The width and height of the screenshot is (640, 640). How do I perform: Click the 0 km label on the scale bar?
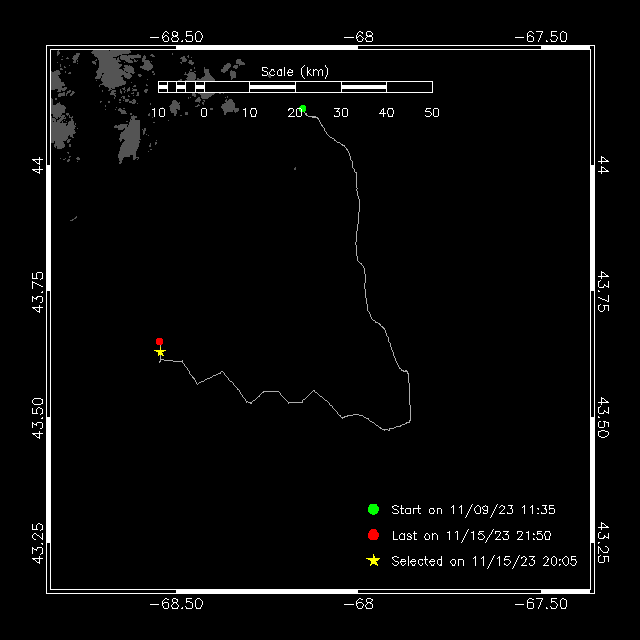pos(203,113)
